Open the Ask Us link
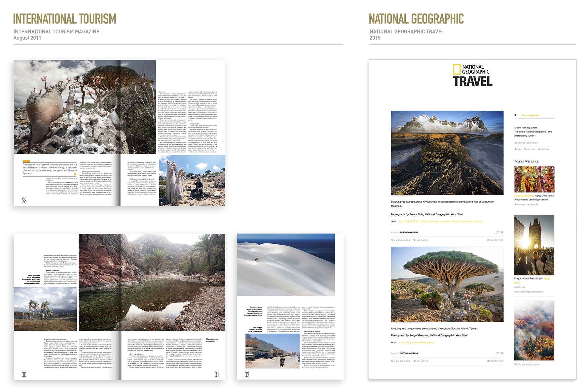 [520, 143]
